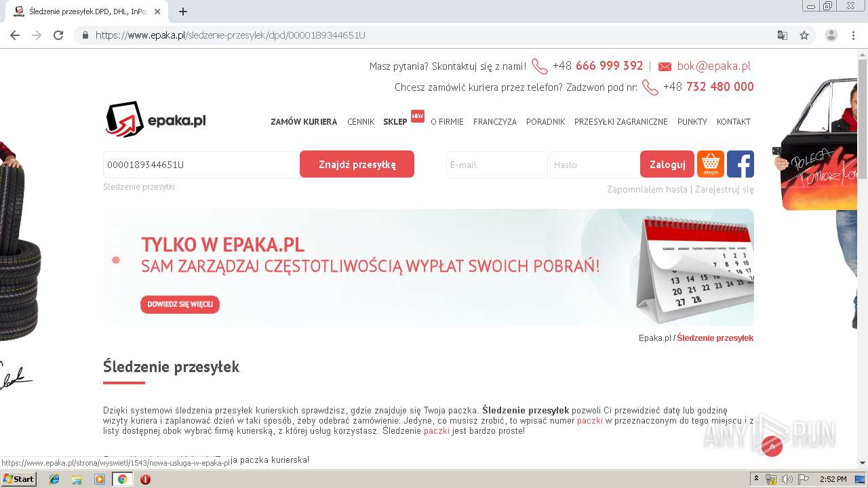Viewport: 868px width, 488px height.
Task: Click the Zaloguj button
Action: [x=667, y=164]
